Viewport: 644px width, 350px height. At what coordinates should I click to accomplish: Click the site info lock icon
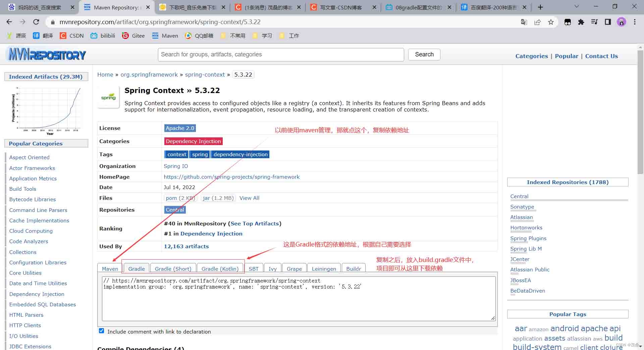click(52, 22)
